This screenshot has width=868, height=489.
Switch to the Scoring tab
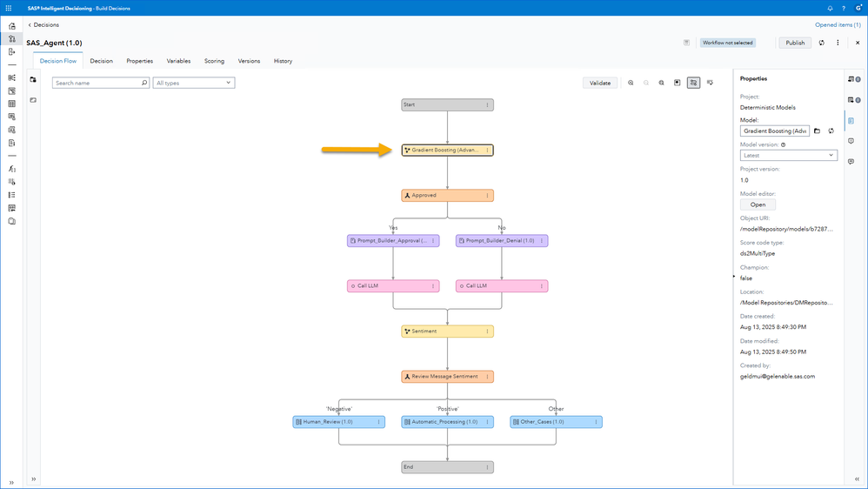pos(214,61)
